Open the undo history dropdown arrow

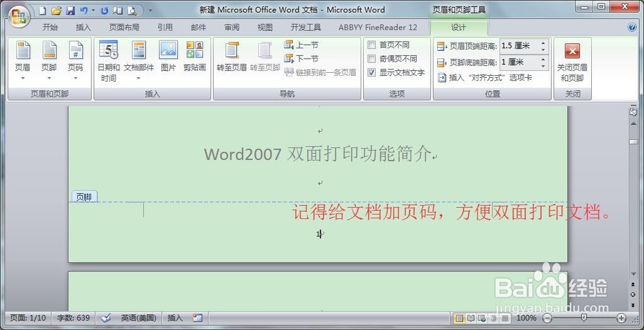[93, 10]
